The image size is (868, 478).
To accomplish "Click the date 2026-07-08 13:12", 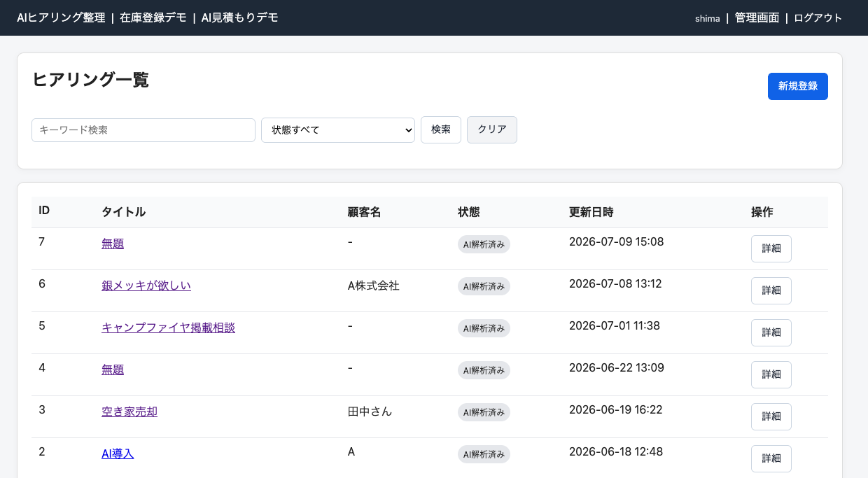I will click(x=615, y=283).
